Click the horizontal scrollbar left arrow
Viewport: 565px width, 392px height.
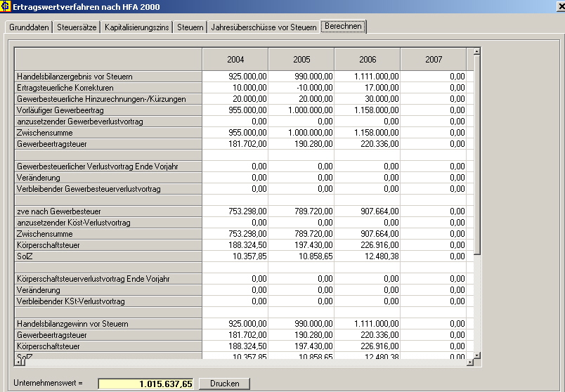19,361
